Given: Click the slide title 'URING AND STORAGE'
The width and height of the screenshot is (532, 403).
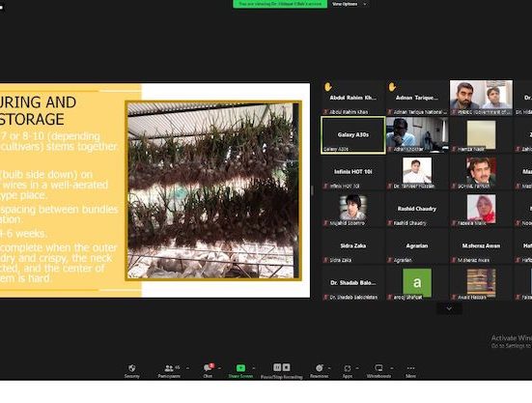Looking at the screenshot, I should click(x=38, y=111).
